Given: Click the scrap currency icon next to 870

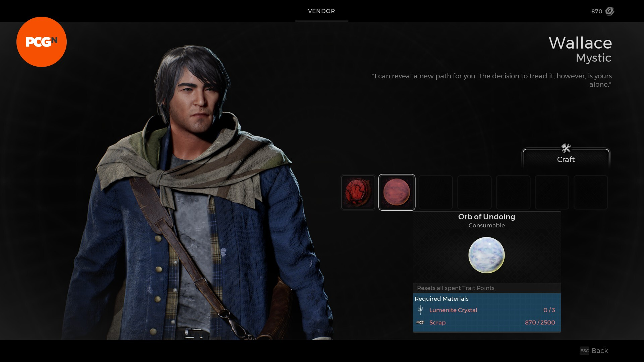Looking at the screenshot, I should pyautogui.click(x=610, y=11).
